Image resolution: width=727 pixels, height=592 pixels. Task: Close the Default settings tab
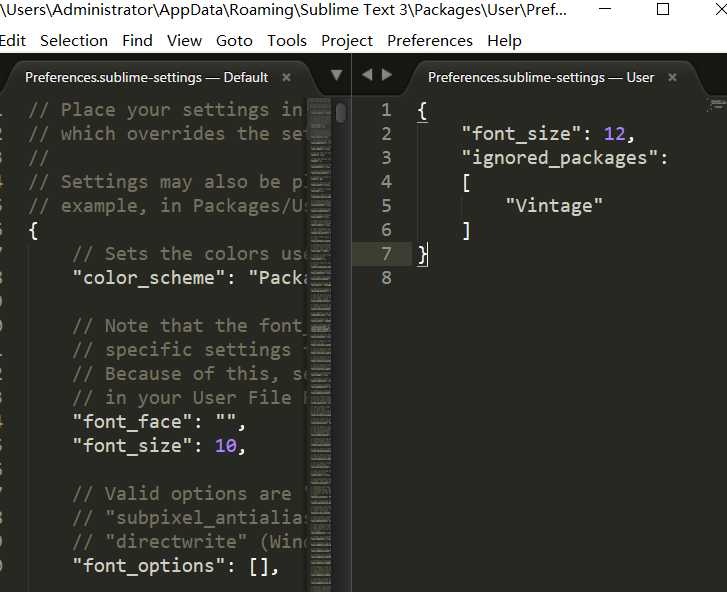[x=287, y=77]
